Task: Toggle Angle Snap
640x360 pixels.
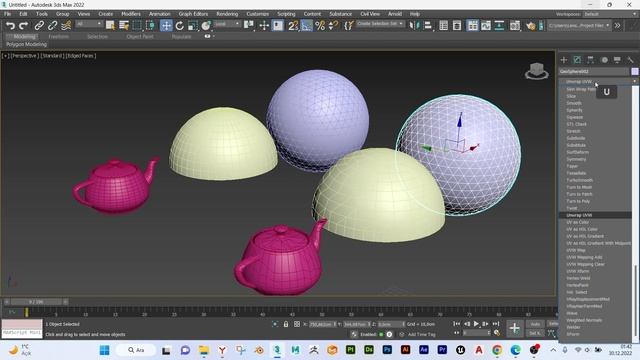Action: click(x=306, y=26)
